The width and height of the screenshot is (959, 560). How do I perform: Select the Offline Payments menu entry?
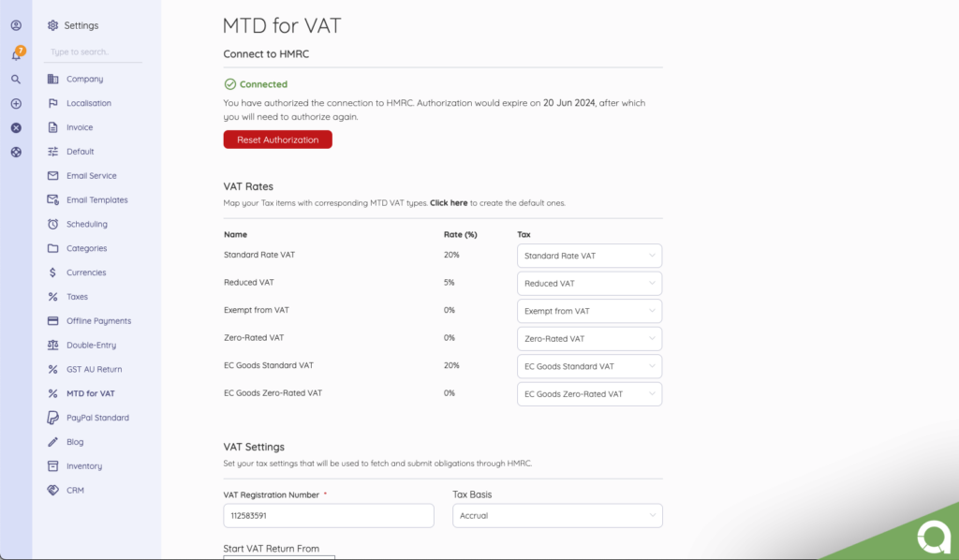(x=93, y=320)
